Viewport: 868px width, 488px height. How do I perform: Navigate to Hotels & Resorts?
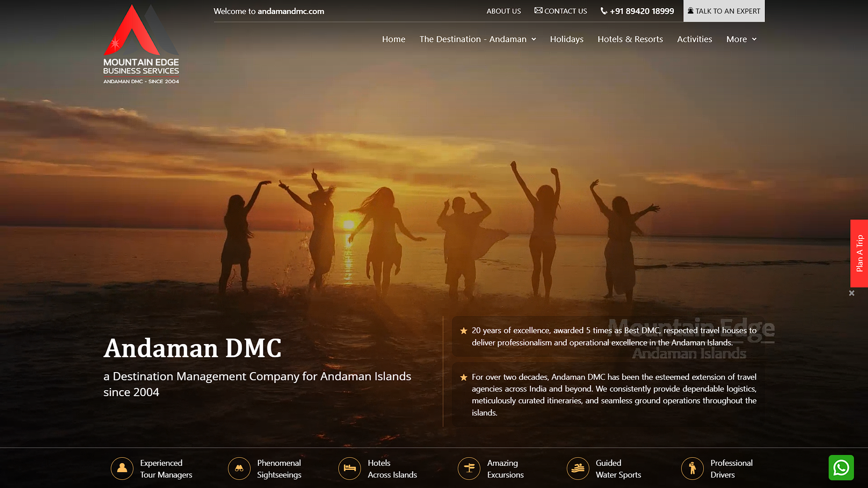630,39
